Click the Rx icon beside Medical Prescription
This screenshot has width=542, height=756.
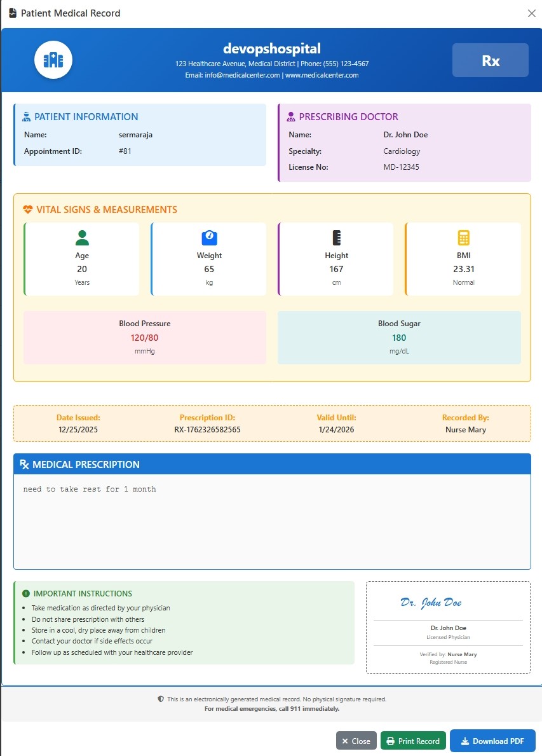24,465
